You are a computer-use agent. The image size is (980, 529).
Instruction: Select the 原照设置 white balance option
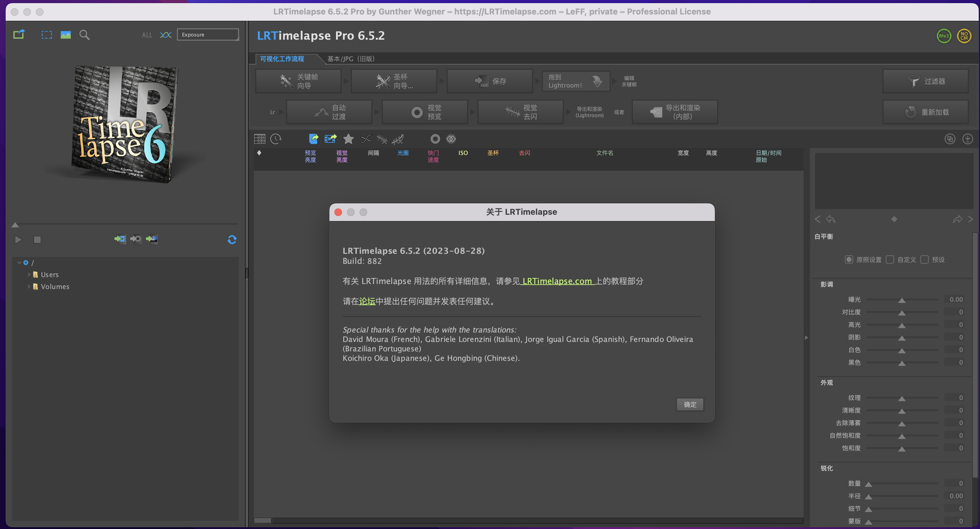[849, 259]
